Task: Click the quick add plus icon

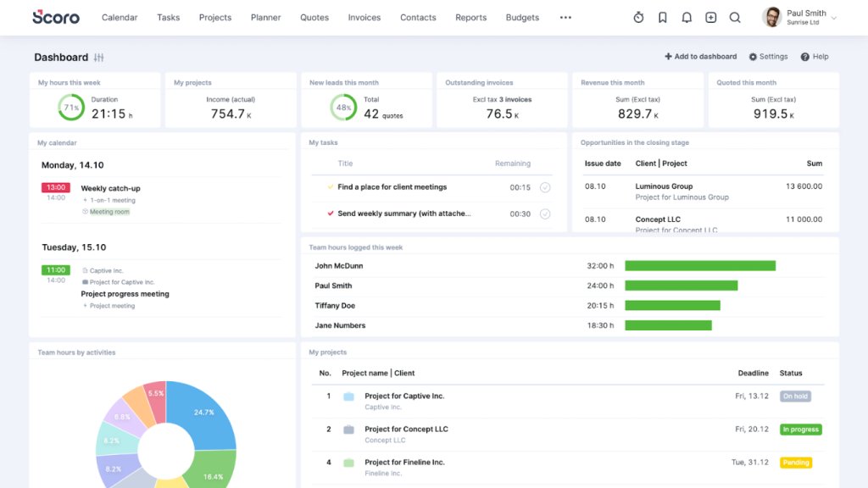Action: 710,18
